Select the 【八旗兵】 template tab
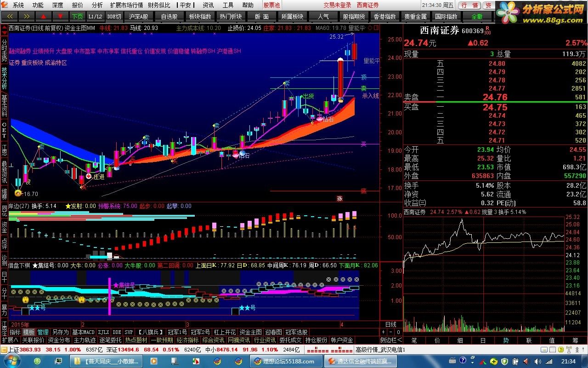 pos(150,332)
